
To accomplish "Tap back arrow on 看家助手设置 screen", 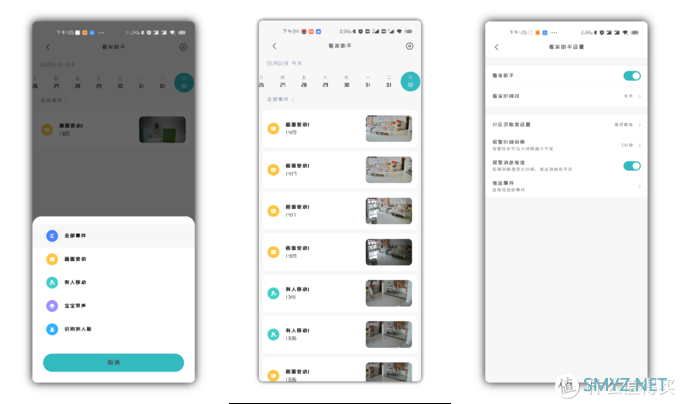I will coord(497,47).
